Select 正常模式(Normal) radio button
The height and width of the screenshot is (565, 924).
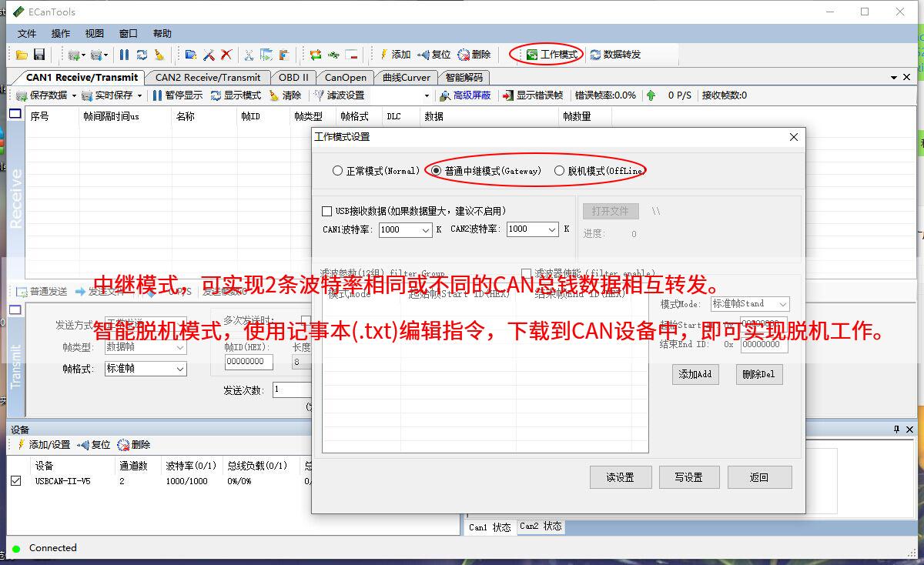[x=337, y=171]
